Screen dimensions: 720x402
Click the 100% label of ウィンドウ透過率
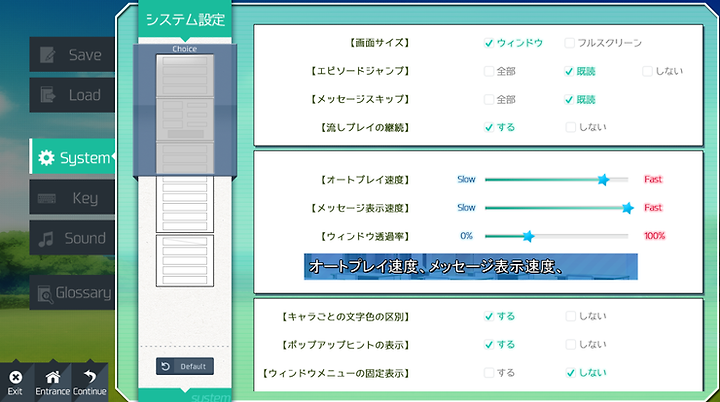654,236
